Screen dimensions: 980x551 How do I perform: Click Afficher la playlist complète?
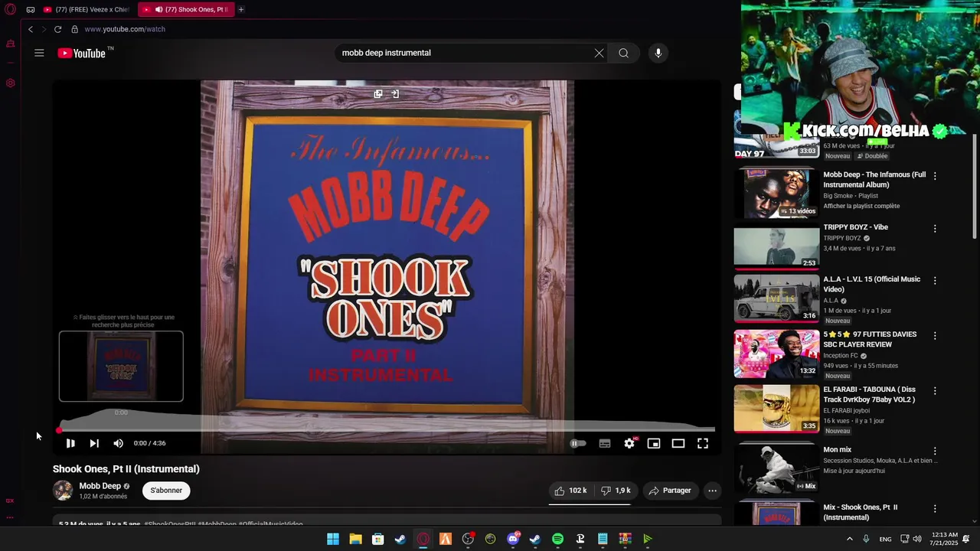(861, 206)
